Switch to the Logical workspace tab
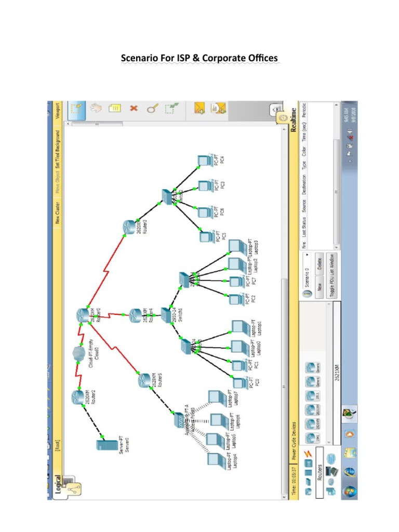The height and width of the screenshot is (532, 399). coord(58,484)
